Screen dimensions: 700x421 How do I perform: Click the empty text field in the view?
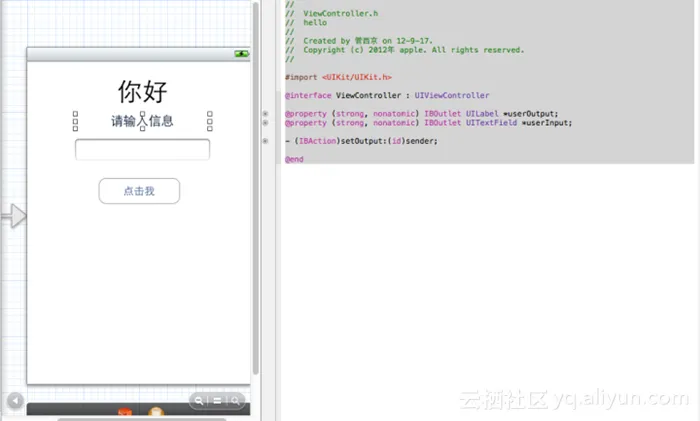pos(142,150)
